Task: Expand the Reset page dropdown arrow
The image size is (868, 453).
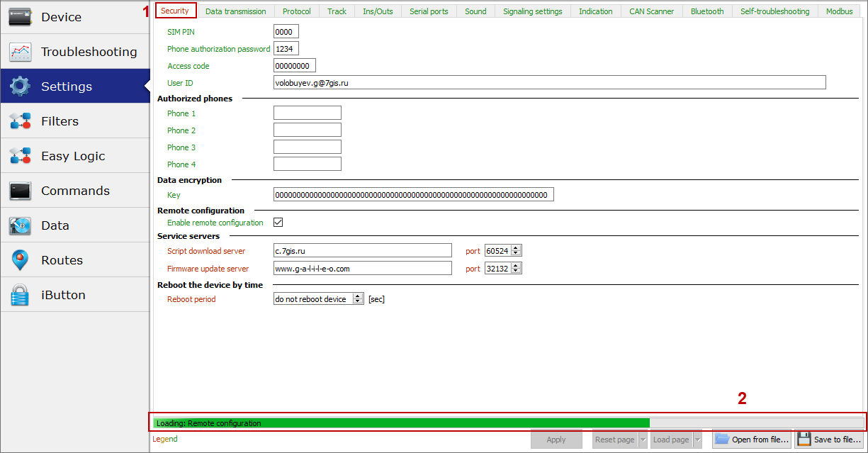Action: (643, 440)
